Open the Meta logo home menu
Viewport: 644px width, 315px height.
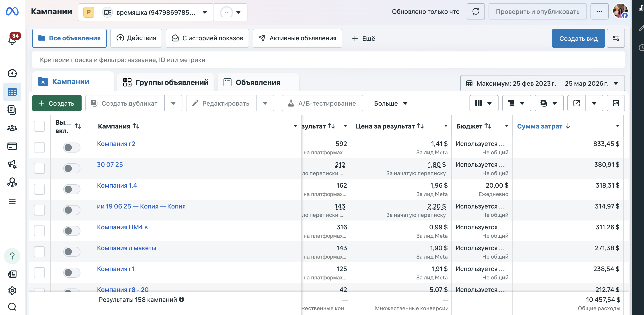[12, 12]
